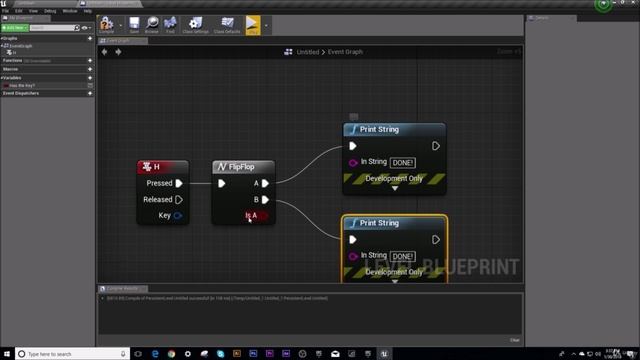This screenshot has width=640, height=360.
Task: Add a new variable with the plus icon
Action: (90, 78)
